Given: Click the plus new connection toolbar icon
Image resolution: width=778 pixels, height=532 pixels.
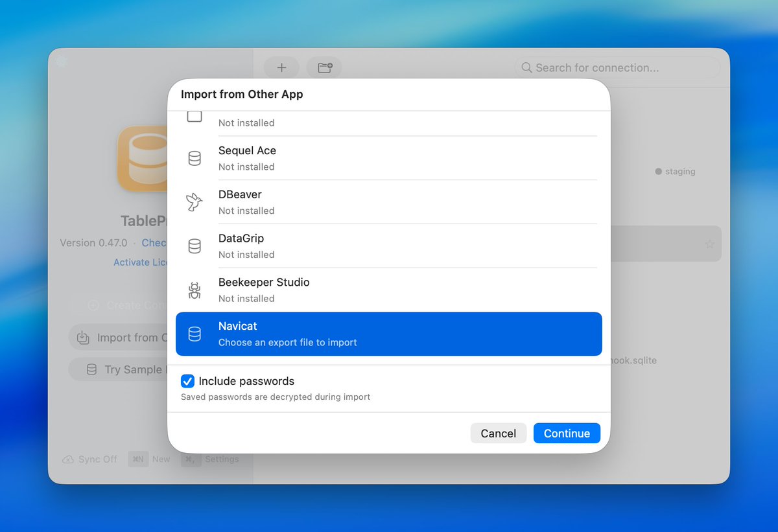Looking at the screenshot, I should click(x=281, y=67).
